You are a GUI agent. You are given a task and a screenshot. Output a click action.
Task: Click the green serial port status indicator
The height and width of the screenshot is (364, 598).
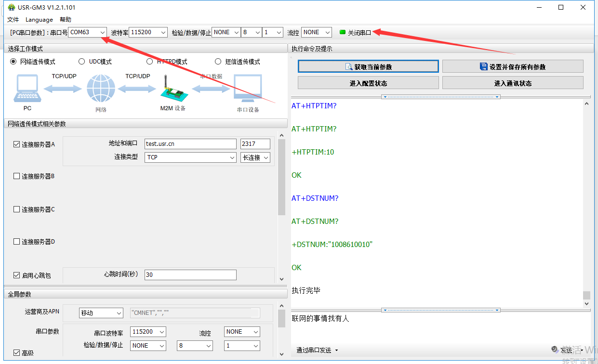coord(343,32)
